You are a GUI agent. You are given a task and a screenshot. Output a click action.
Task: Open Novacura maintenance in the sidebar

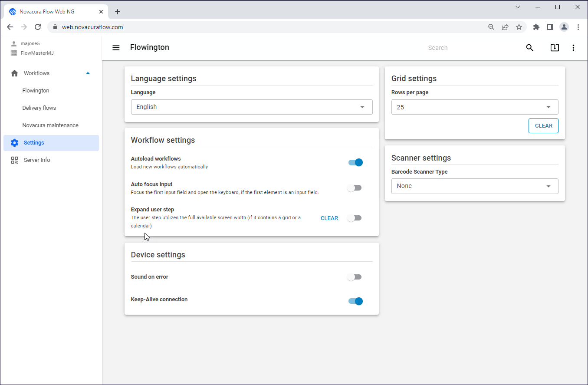[50, 125]
